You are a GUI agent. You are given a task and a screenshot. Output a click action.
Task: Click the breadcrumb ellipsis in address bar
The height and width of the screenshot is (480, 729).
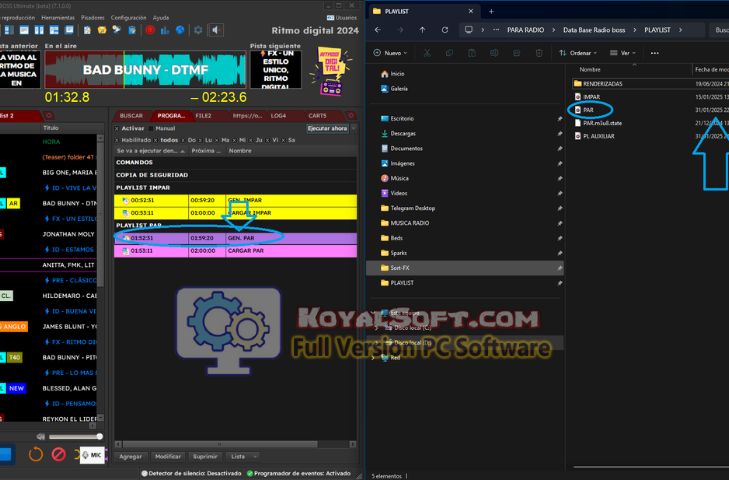click(496, 30)
